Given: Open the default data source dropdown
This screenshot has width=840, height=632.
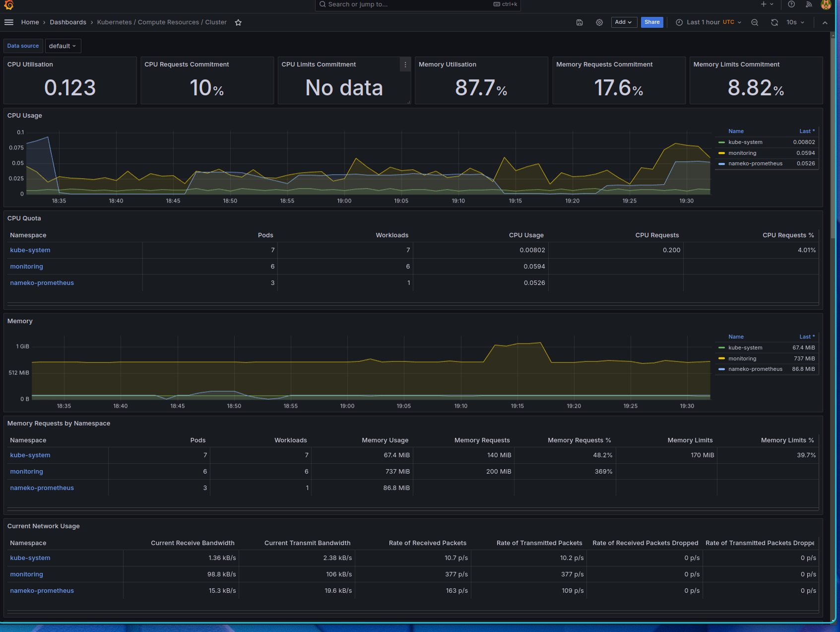Looking at the screenshot, I should pos(63,46).
